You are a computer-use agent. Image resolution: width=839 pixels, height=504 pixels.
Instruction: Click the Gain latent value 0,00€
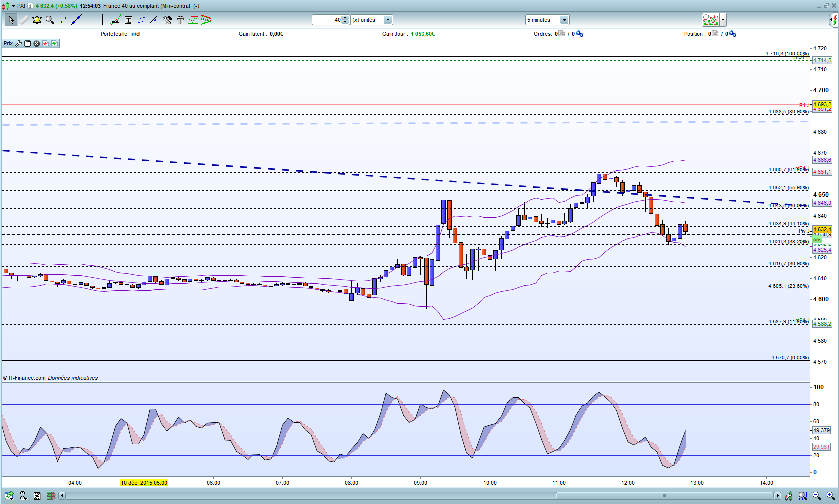click(276, 34)
